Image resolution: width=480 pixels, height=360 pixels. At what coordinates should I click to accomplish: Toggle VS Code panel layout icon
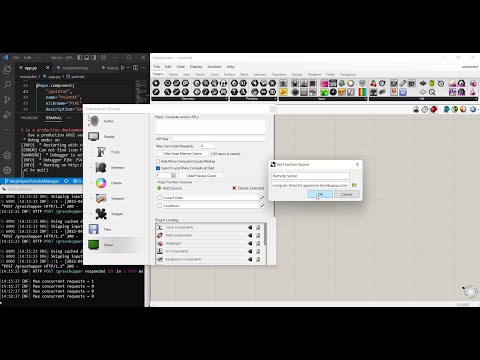click(x=87, y=58)
